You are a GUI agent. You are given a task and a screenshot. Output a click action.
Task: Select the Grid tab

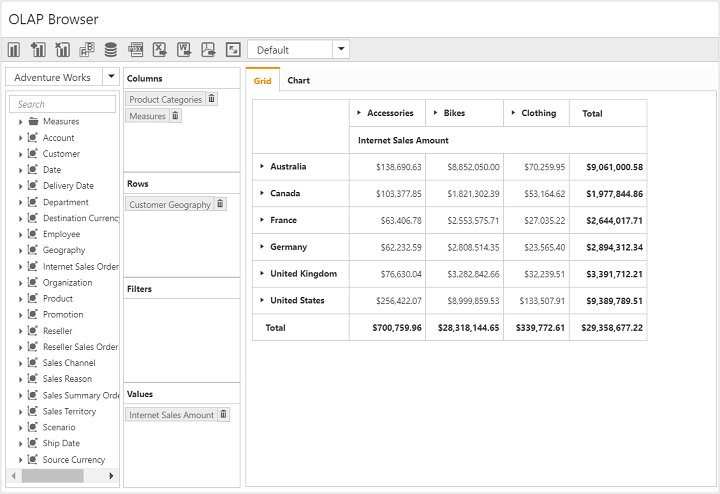coord(262,81)
